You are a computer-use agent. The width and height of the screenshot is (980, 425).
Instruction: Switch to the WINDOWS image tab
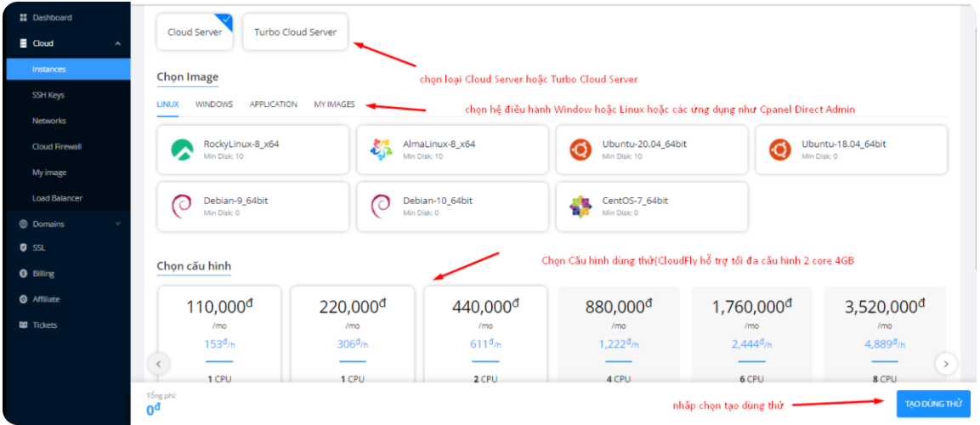click(x=213, y=105)
